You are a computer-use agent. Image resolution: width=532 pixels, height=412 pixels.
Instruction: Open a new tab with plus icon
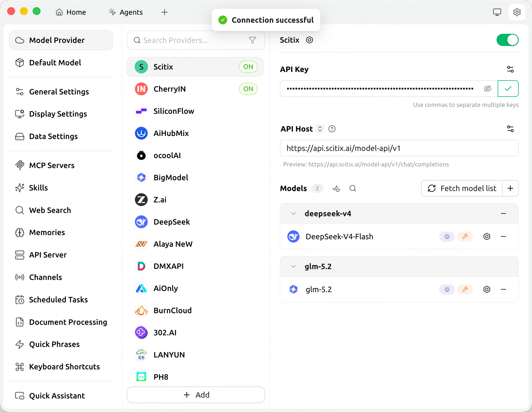pyautogui.click(x=164, y=12)
